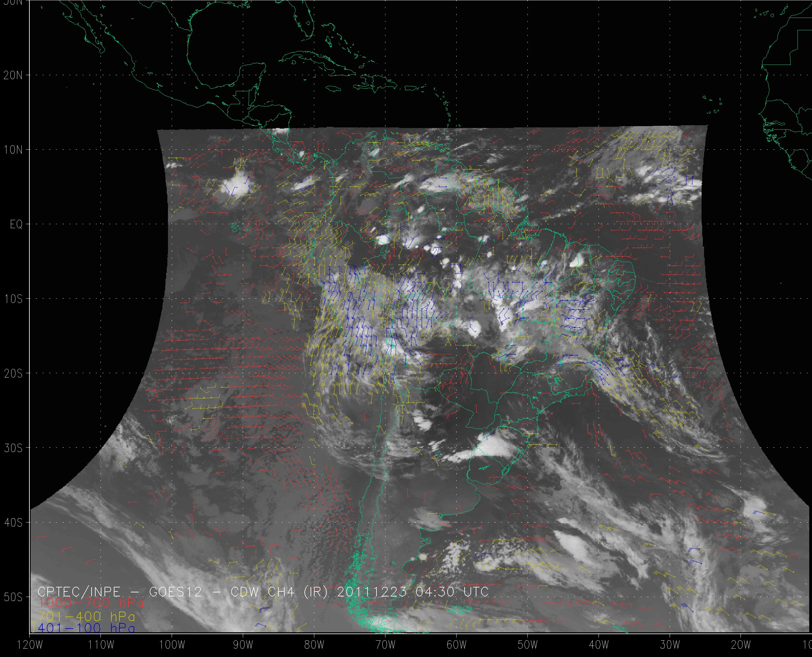Click the 80W longitude axis label
812x657 pixels.
(314, 645)
